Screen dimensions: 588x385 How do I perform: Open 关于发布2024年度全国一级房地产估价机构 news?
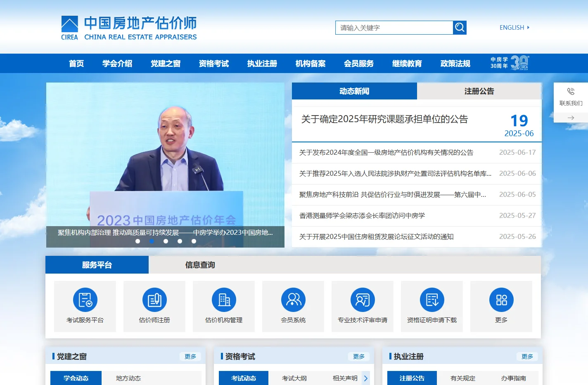click(386, 153)
